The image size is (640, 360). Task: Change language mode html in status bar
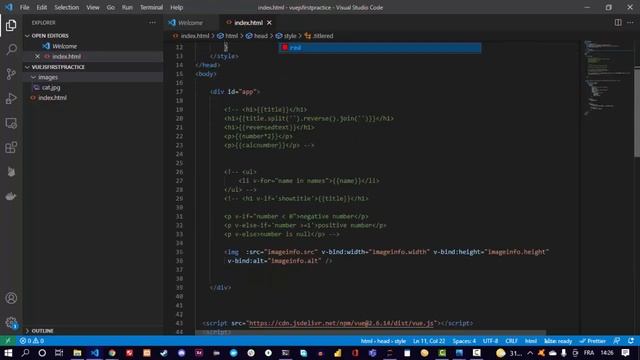pyautogui.click(x=531, y=341)
